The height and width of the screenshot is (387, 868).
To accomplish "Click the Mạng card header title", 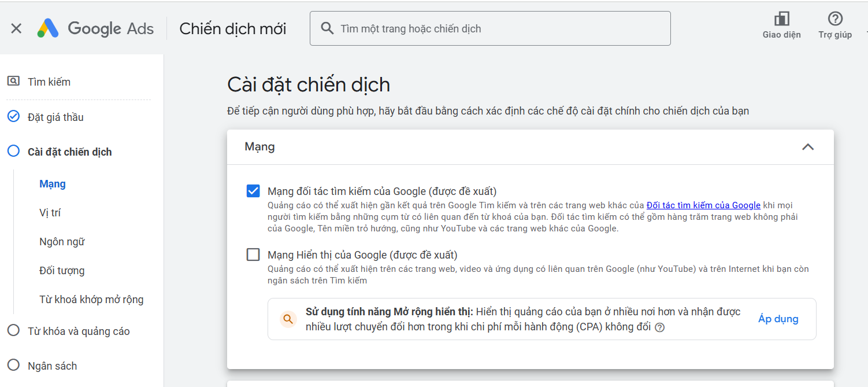I will pyautogui.click(x=259, y=147).
